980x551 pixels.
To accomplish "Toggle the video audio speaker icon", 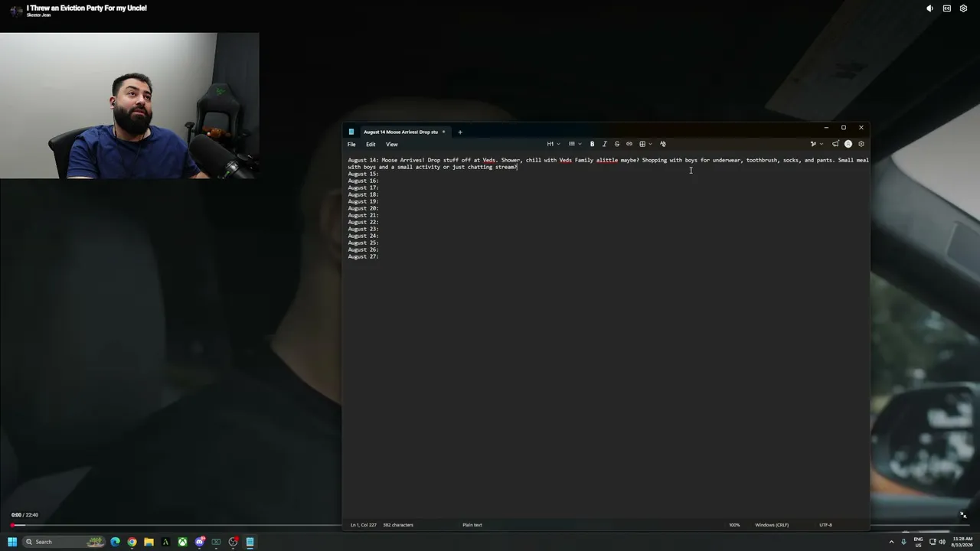I will coord(929,8).
